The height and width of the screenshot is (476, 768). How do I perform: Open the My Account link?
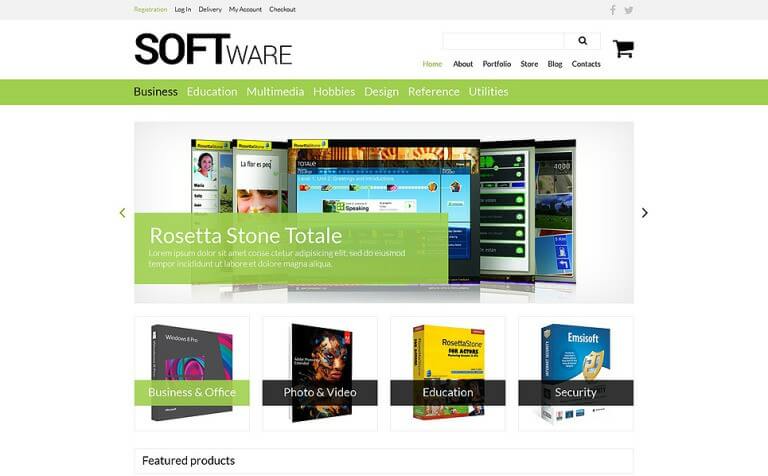click(245, 9)
